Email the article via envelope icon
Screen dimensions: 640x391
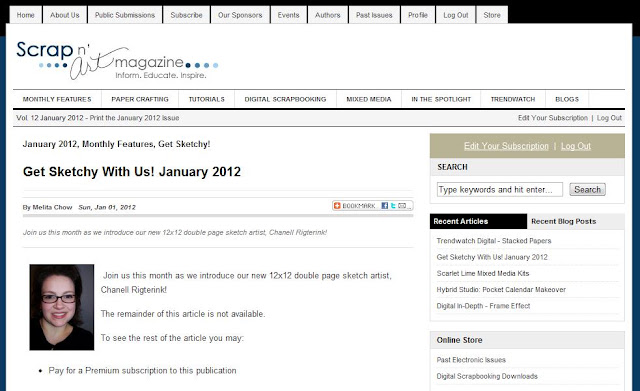pyautogui.click(x=402, y=206)
